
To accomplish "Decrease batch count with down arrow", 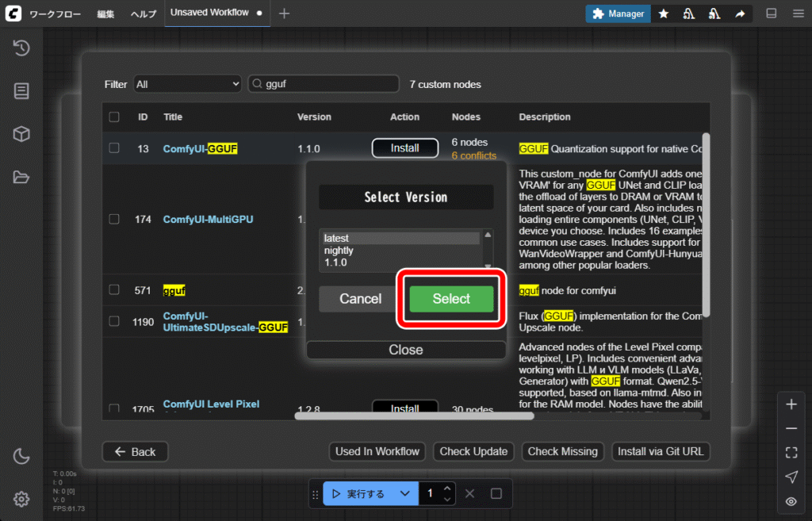I will click(447, 500).
